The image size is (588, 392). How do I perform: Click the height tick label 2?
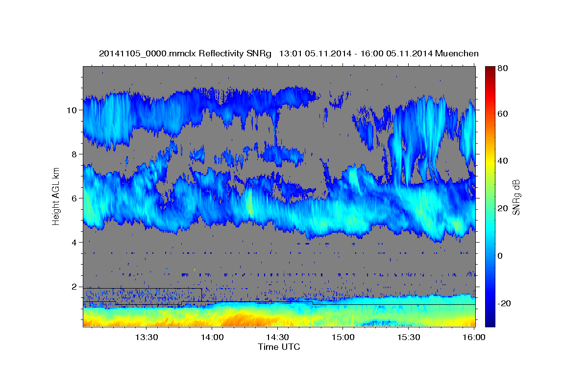(x=74, y=287)
